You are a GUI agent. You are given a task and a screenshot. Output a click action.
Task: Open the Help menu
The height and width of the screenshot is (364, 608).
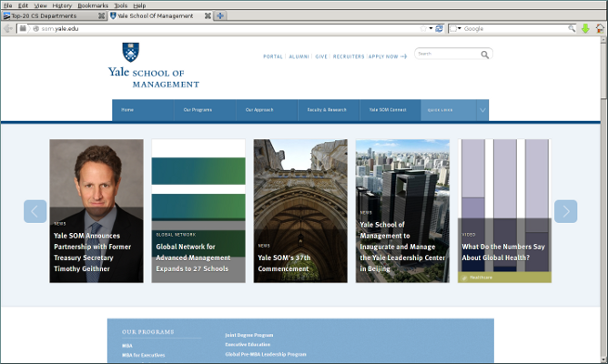pyautogui.click(x=139, y=5)
